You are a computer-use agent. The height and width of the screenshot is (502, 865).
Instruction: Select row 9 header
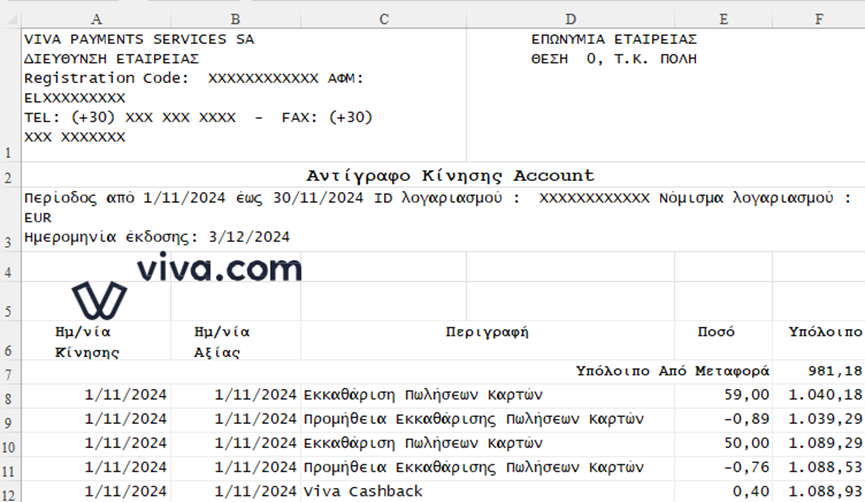10,421
